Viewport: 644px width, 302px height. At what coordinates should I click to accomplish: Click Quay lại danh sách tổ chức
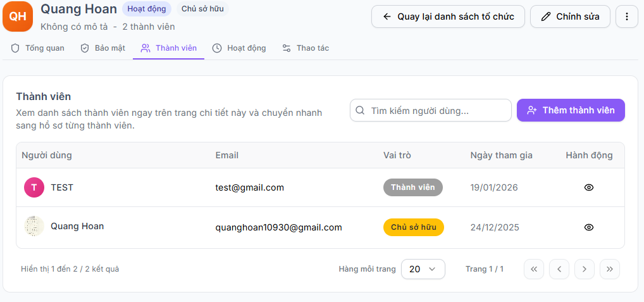click(448, 16)
